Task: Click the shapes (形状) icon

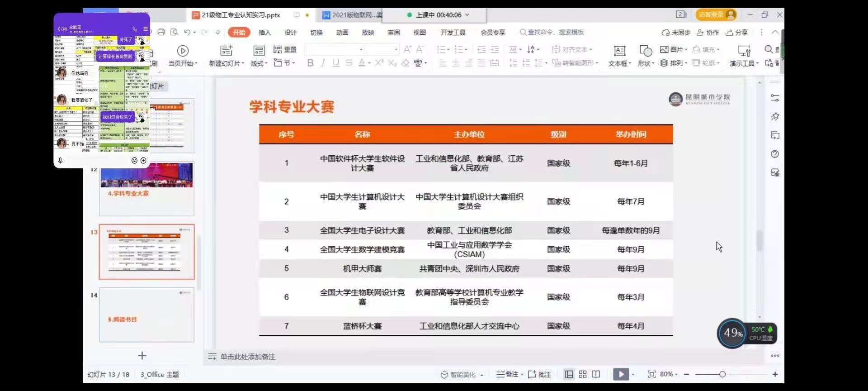Action: (x=646, y=51)
